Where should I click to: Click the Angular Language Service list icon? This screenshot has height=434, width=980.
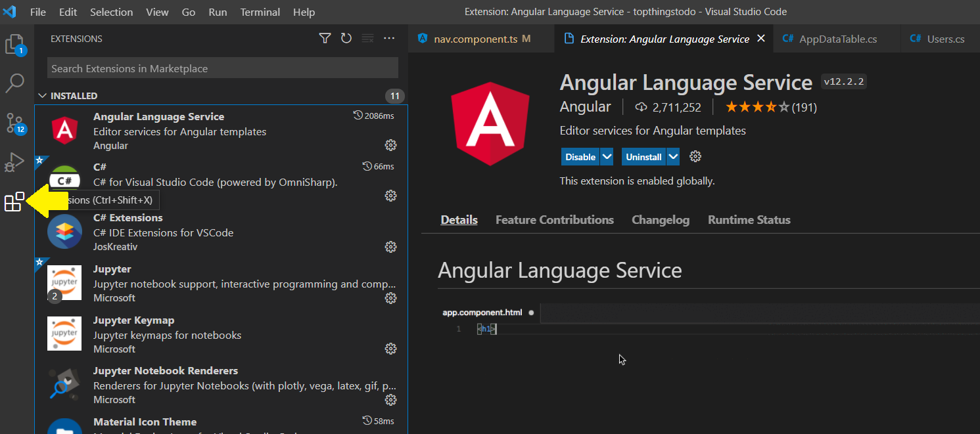tap(64, 130)
